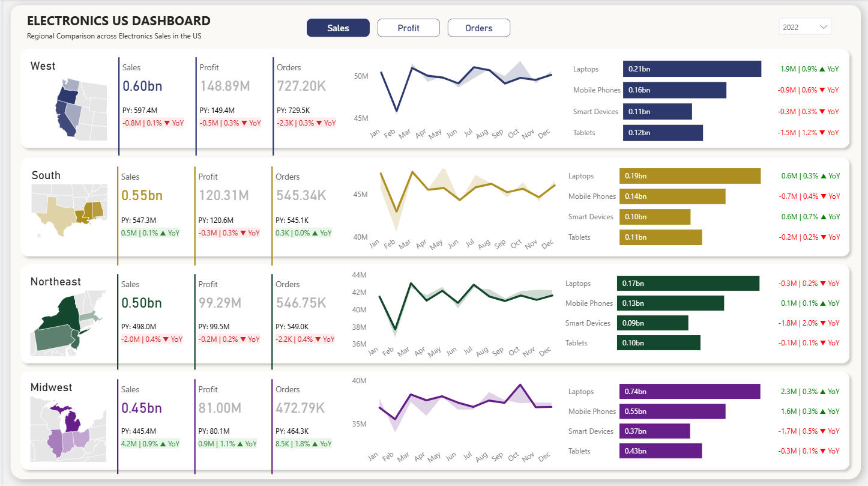Switch to the Profit view
The width and height of the screenshot is (868, 486).
point(408,28)
